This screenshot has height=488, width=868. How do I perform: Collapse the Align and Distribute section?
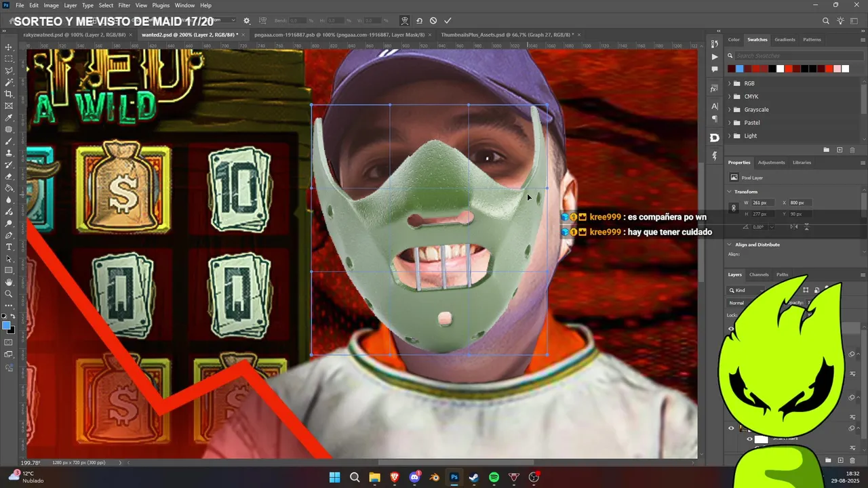click(730, 245)
